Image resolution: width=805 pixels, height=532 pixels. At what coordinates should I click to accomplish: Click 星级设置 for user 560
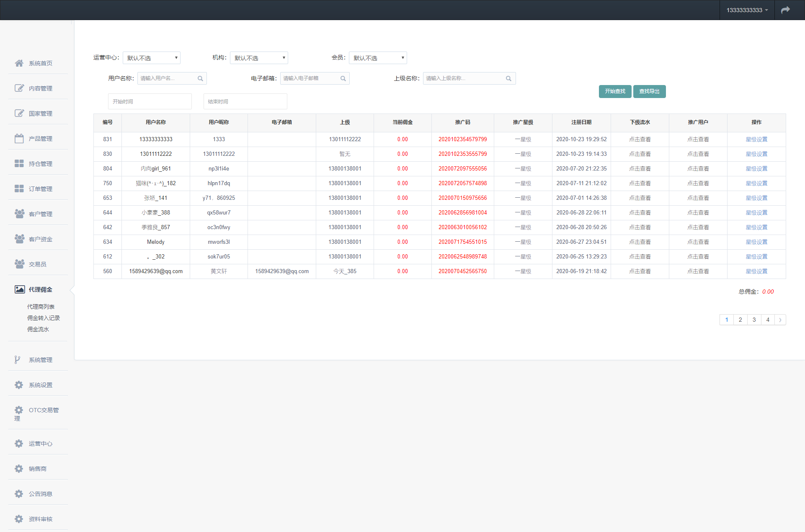pyautogui.click(x=756, y=271)
